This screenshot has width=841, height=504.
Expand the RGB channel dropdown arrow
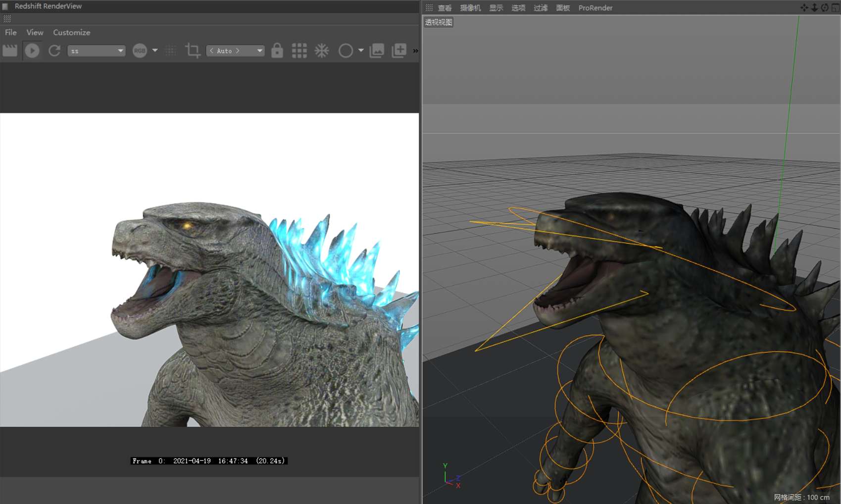(x=155, y=50)
